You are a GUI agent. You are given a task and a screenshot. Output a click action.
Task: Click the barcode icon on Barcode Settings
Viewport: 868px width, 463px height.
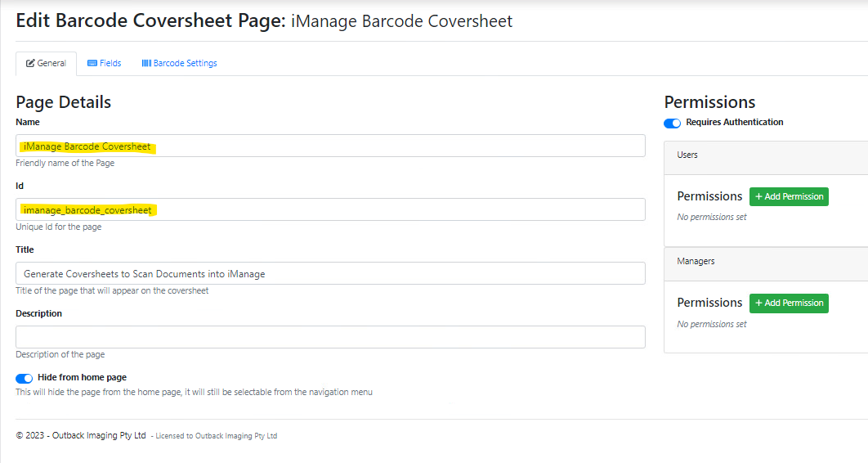tap(146, 64)
